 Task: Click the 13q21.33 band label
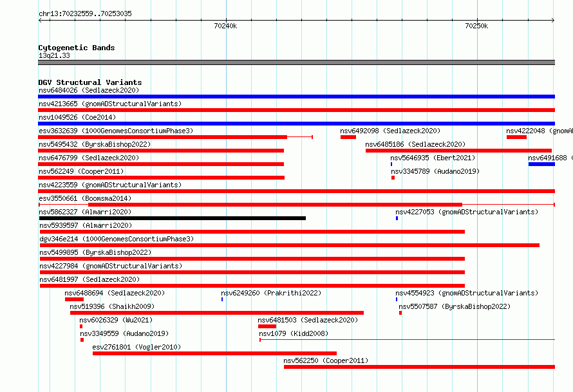click(54, 55)
